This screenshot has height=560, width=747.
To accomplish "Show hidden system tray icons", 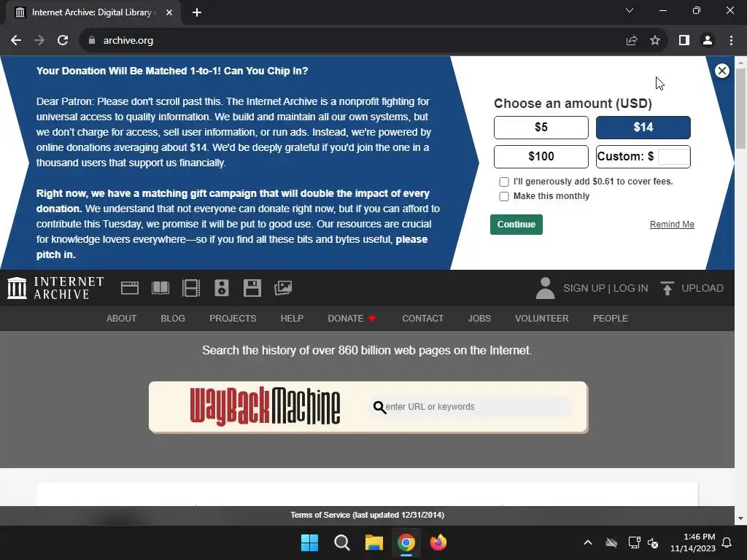I will point(588,542).
